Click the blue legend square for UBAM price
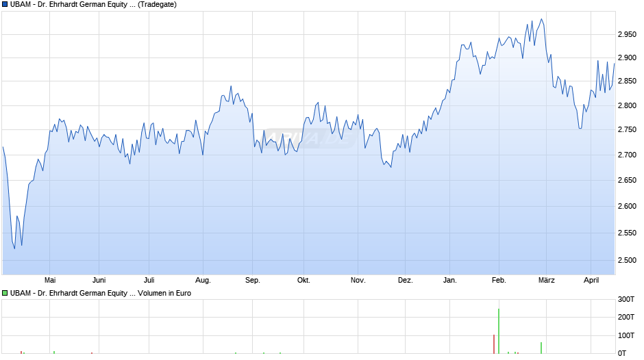This screenshot has width=644, height=360. pyautogui.click(x=5, y=5)
